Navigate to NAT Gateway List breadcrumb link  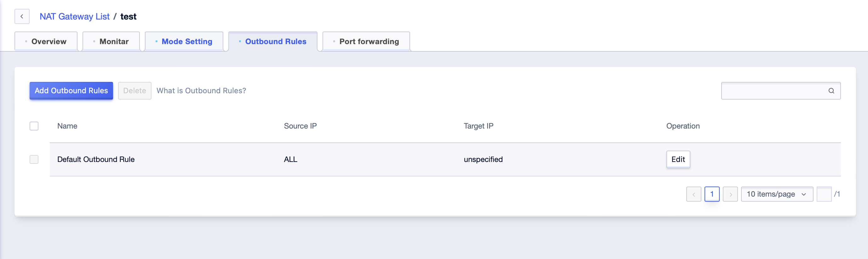(x=74, y=16)
